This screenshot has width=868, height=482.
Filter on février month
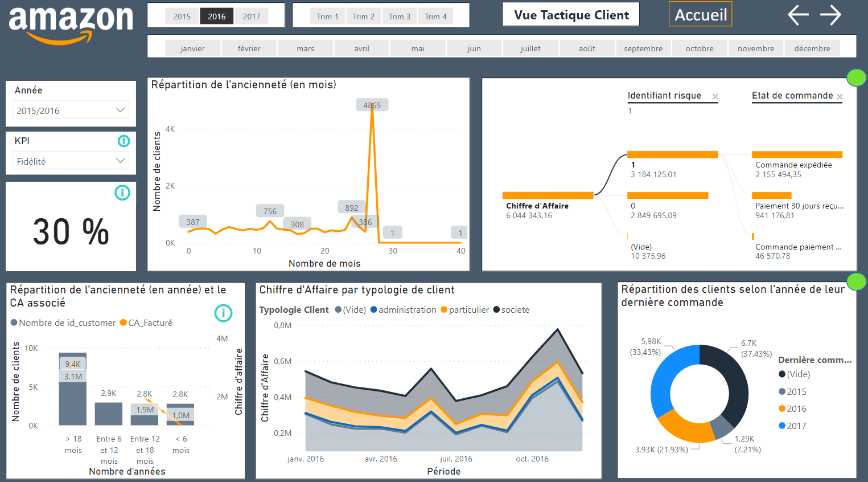[249, 48]
